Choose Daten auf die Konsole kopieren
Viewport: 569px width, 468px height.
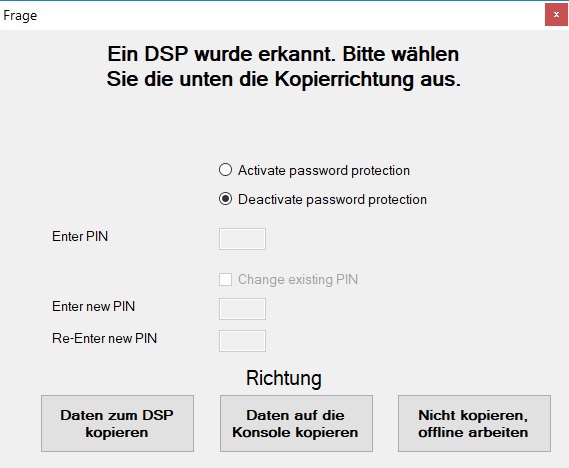pyautogui.click(x=296, y=423)
